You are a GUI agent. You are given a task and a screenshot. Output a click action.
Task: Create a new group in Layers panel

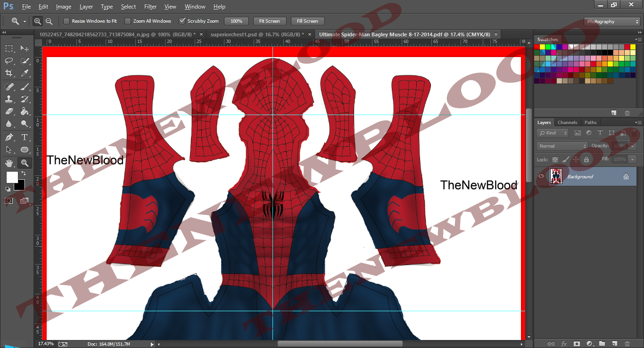(602, 344)
